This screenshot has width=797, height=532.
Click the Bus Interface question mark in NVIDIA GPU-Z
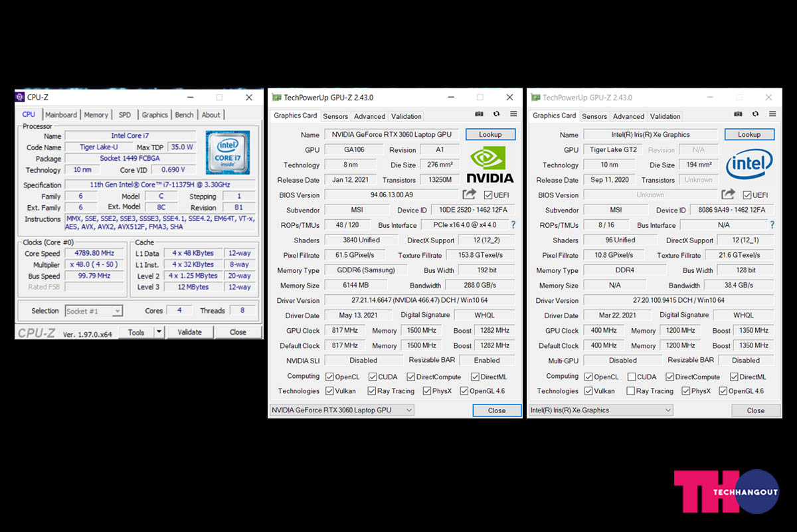coord(513,225)
